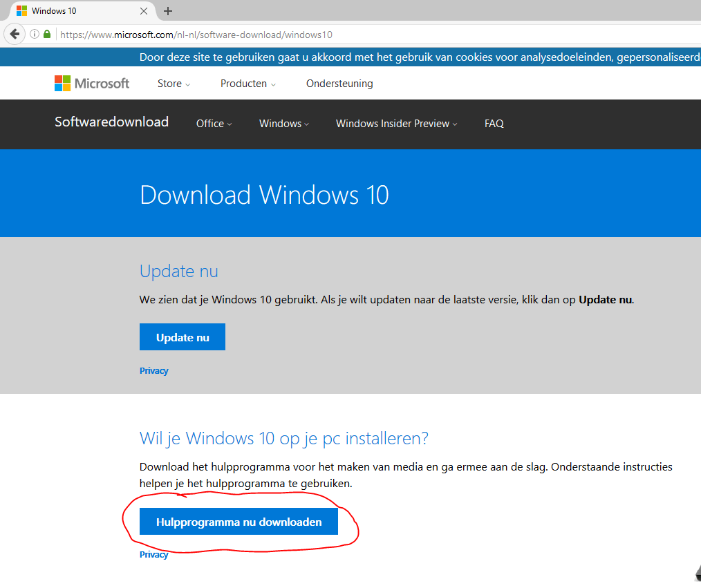Click the Microsoft logo
701x588 pixels.
(92, 84)
